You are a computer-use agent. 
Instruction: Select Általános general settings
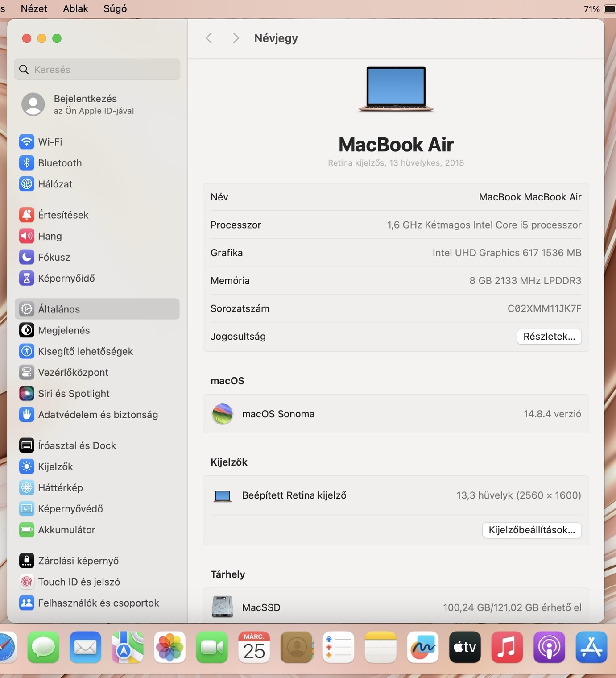97,309
